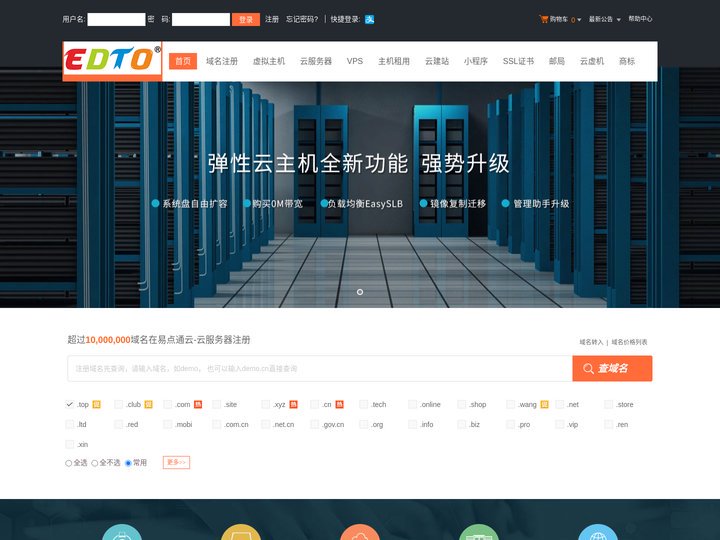
Task: Uncheck the .top domain checkbox
Action: click(69, 405)
